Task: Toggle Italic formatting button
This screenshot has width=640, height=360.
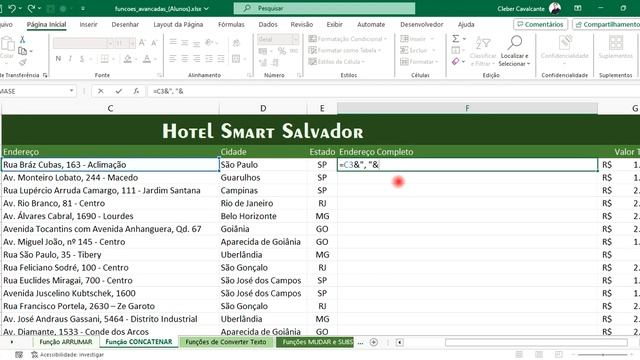Action: [70, 59]
